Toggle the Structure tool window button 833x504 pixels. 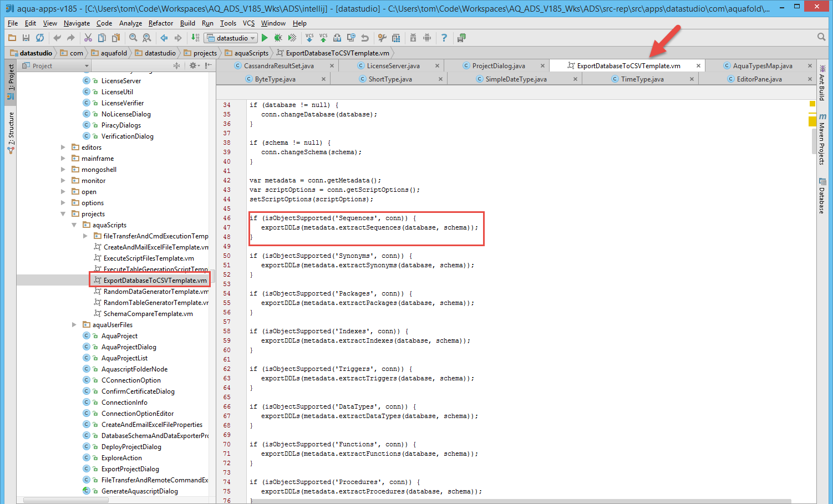[x=11, y=133]
